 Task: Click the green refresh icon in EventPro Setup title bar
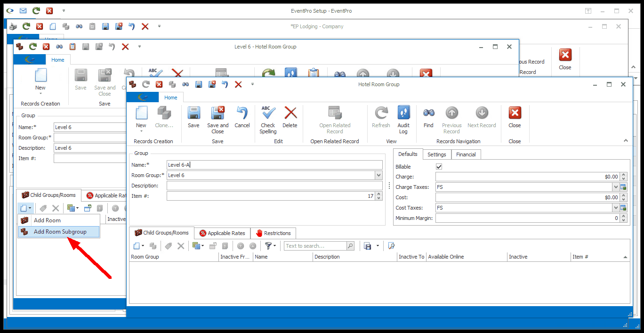click(36, 11)
